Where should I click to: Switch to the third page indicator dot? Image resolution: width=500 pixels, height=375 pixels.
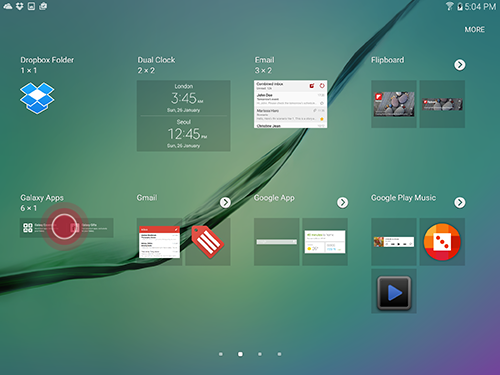tap(260, 354)
